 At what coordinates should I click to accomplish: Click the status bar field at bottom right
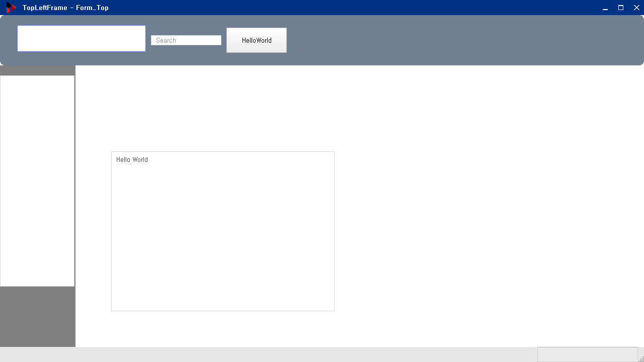click(587, 354)
